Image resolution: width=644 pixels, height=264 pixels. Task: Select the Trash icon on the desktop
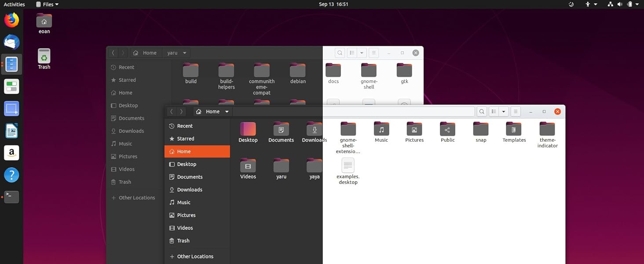[x=44, y=59]
